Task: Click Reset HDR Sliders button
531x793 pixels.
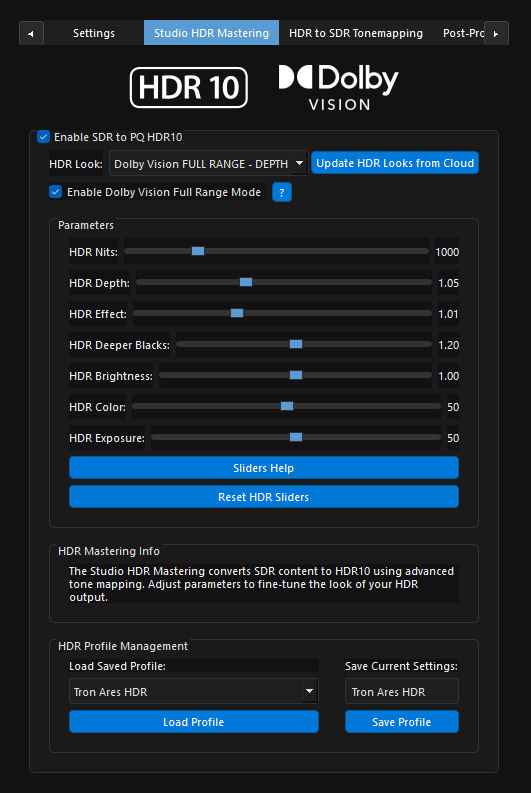Action: tap(264, 497)
